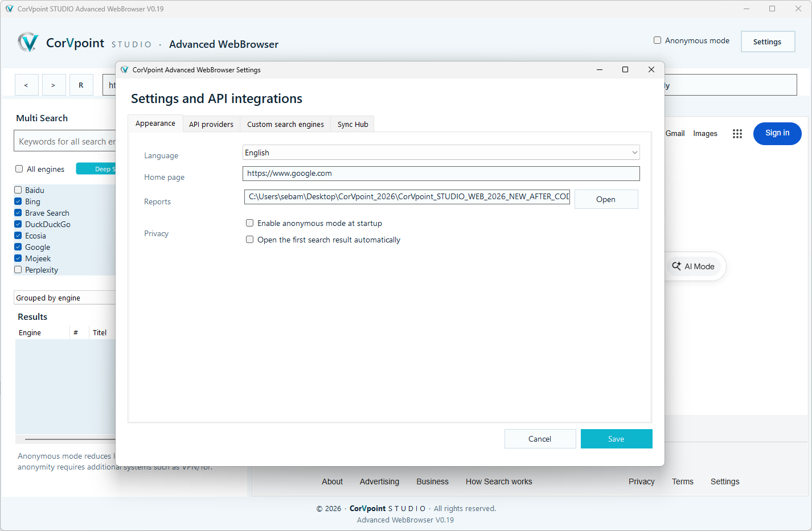Open the Privacy footer link on Google page

[642, 481]
